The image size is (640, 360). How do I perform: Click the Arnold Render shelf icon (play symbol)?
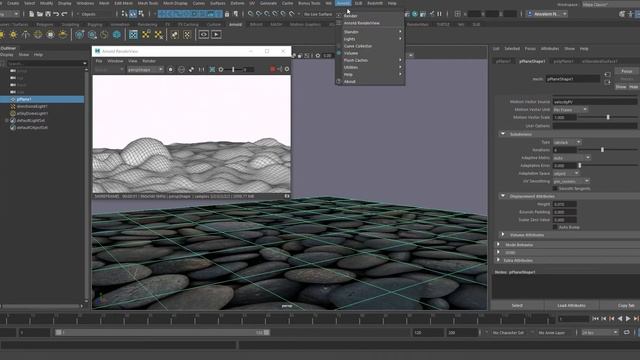(216, 35)
